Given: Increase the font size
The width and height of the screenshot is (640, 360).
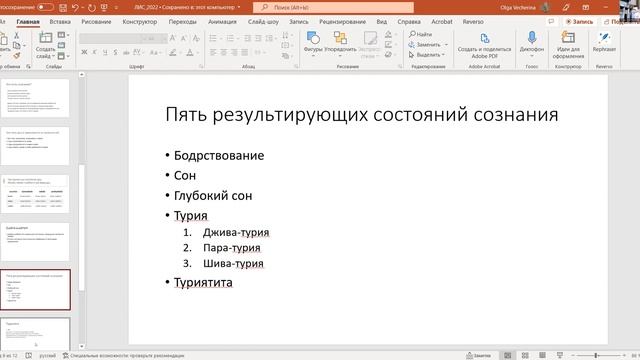Looking at the screenshot, I should pyautogui.click(x=173, y=38).
